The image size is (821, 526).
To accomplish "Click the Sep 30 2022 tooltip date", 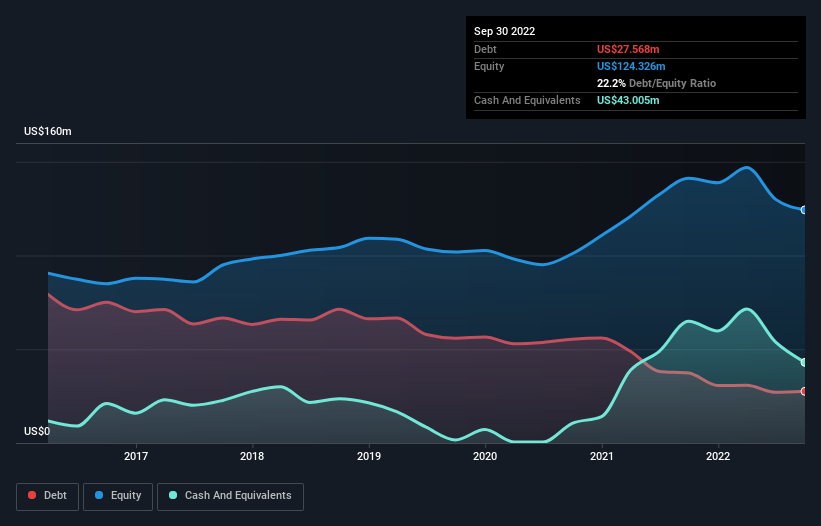I will click(505, 31).
